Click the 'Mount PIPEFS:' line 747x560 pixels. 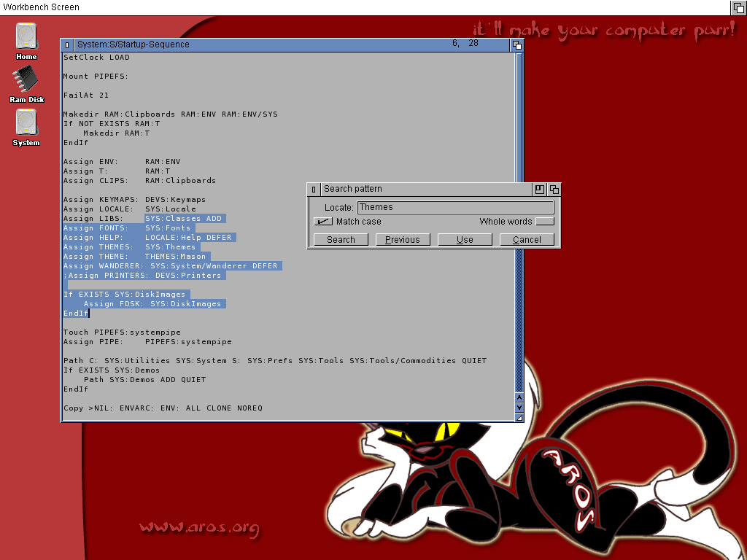[96, 76]
